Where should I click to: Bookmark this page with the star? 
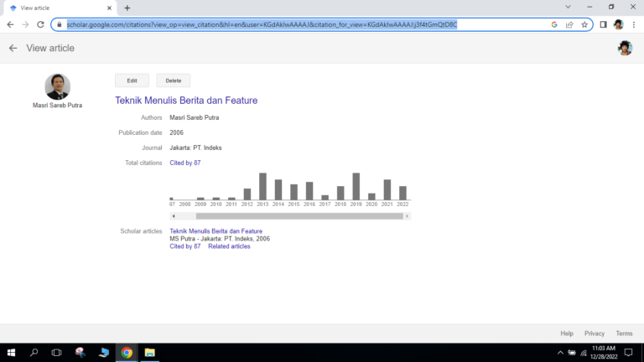pyautogui.click(x=584, y=24)
